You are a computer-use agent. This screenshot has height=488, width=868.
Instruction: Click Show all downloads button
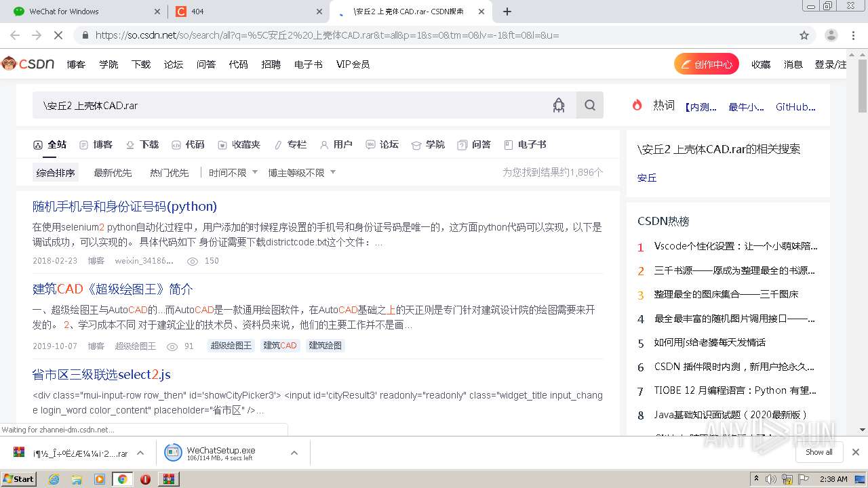coord(818,452)
